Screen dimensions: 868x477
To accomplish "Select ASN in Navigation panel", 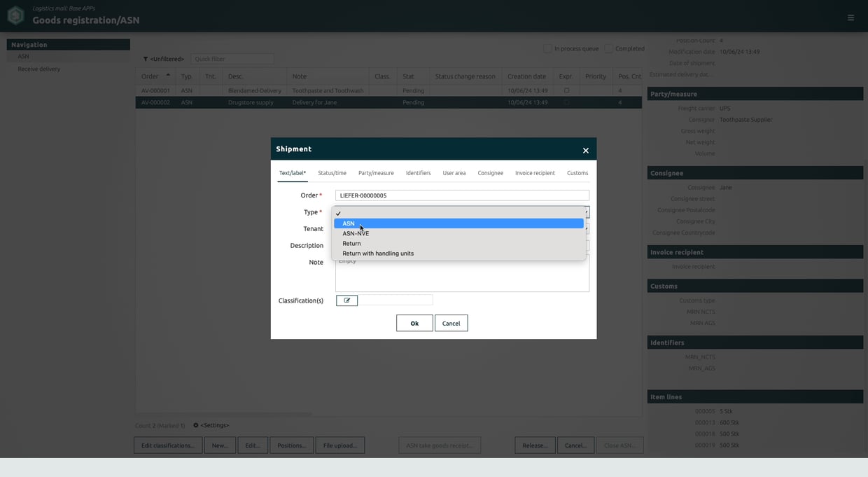I will click(x=69, y=57).
